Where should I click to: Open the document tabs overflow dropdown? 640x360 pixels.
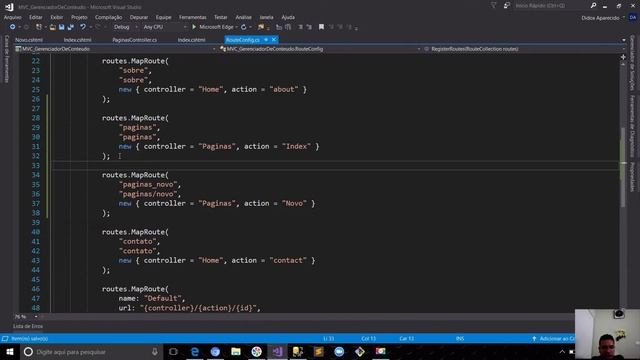[624, 40]
